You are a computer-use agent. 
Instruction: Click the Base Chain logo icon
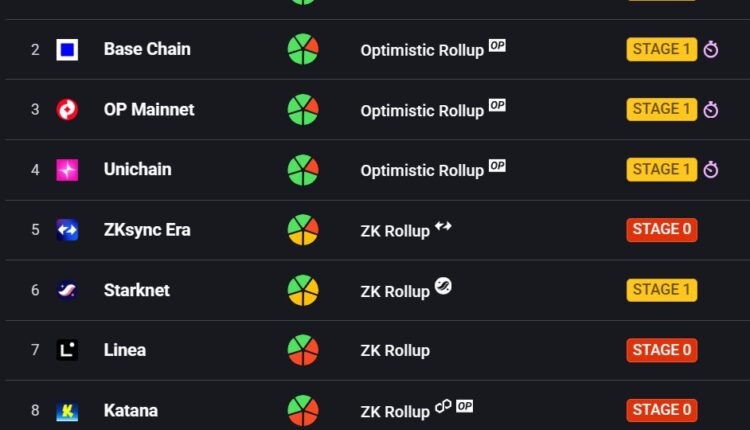67,49
